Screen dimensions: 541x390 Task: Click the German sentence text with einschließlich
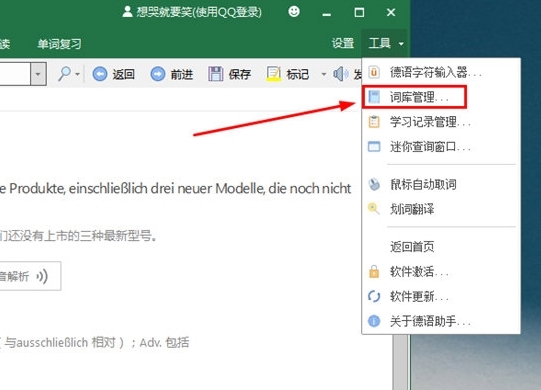click(x=175, y=188)
